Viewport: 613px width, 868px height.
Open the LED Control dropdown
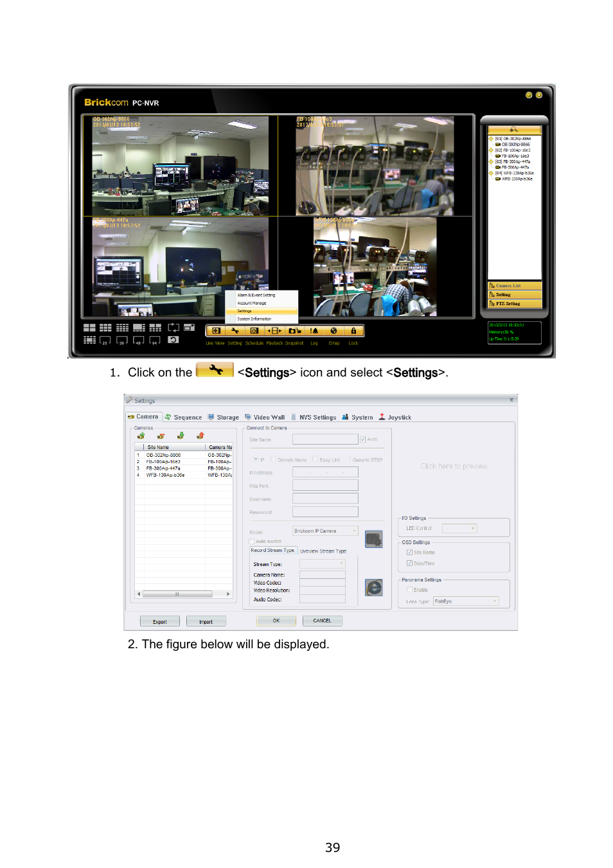tap(460, 529)
